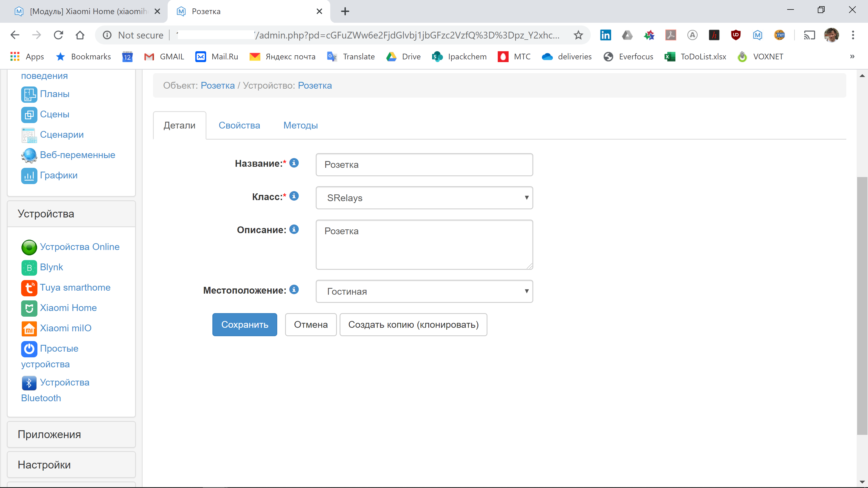
Task: Open Простые устройства section
Action: click(x=59, y=349)
